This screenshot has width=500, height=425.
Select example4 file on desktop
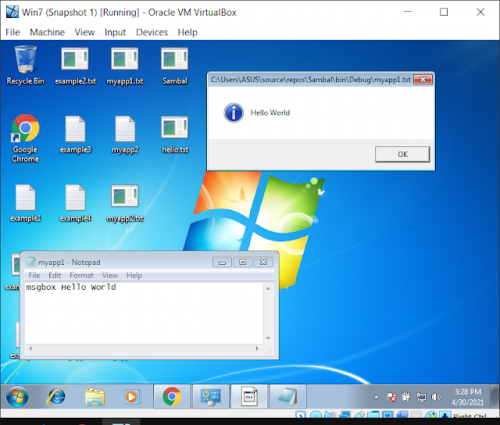75,203
